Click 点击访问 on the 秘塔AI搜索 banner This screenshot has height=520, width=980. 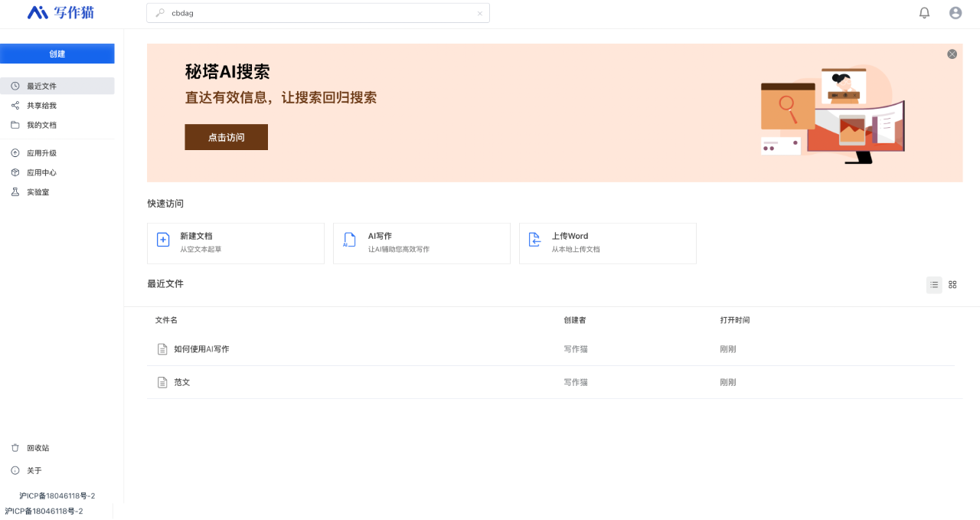pos(226,137)
